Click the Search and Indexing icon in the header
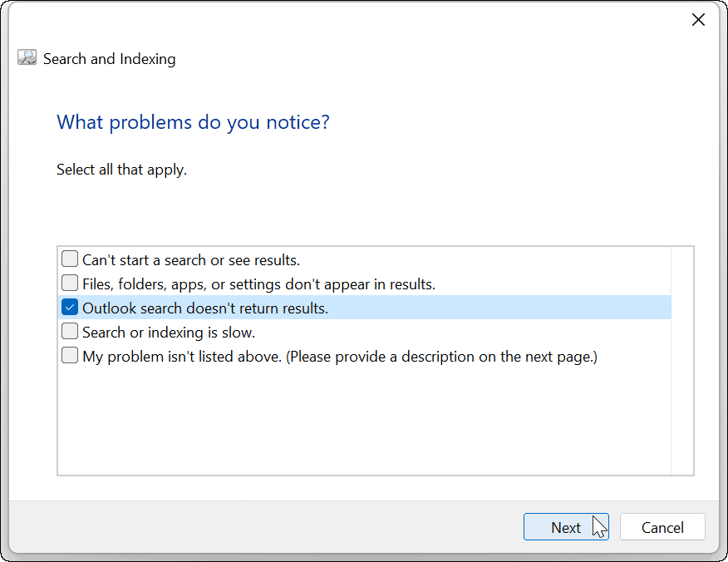This screenshot has height=562, width=728. pos(26,58)
